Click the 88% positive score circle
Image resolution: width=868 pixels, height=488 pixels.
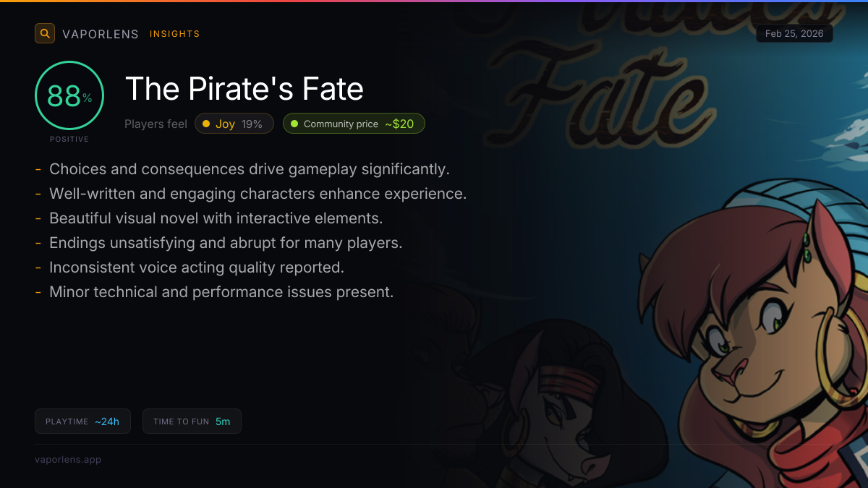coord(69,96)
